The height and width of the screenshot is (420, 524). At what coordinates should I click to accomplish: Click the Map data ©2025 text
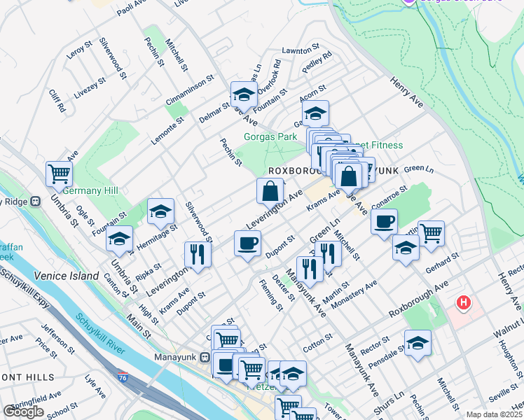point(494,414)
